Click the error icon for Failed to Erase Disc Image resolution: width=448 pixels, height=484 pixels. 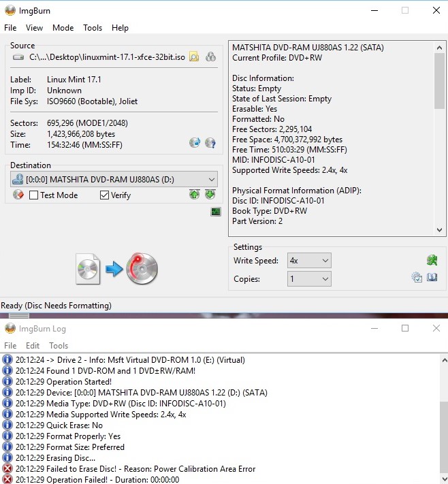click(x=7, y=468)
